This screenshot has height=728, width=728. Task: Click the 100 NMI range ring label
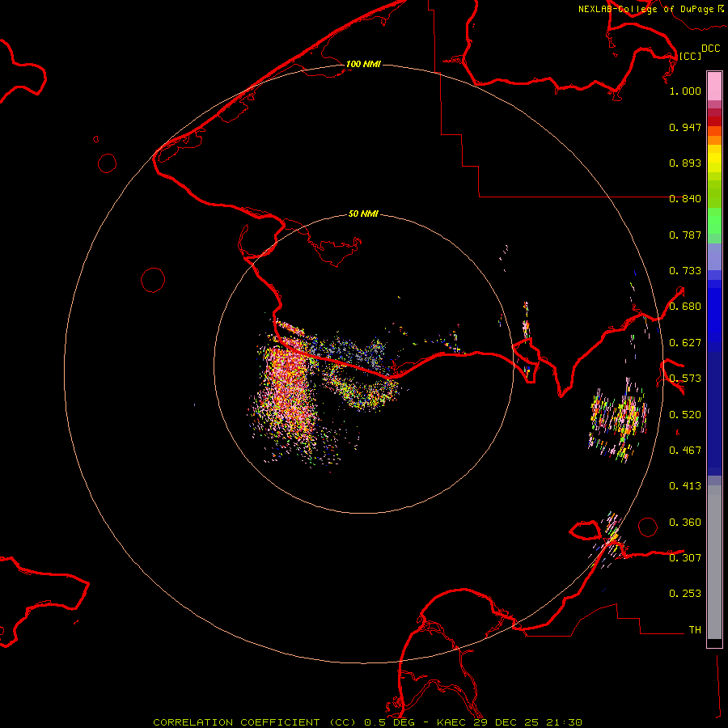(x=363, y=64)
